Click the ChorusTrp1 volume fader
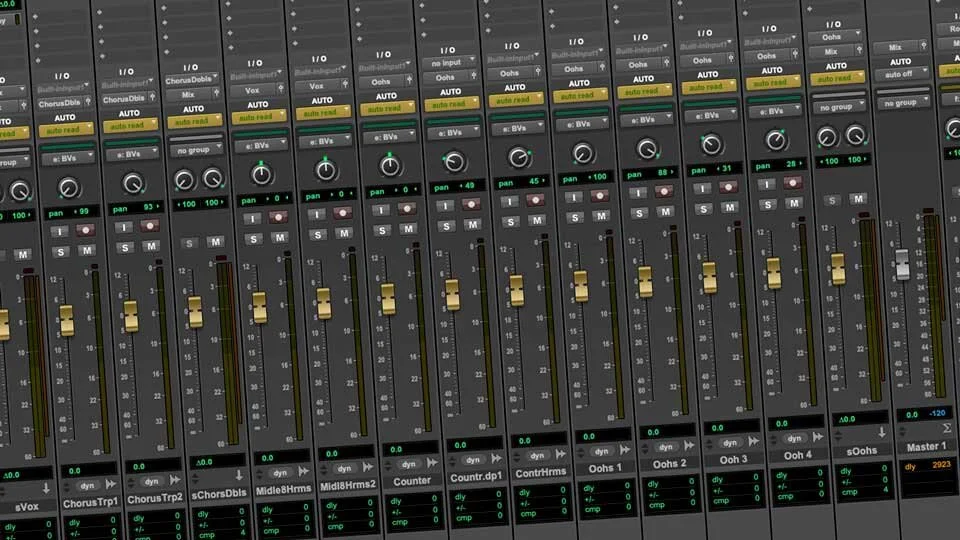Viewport: 960px width, 540px height. [67, 320]
